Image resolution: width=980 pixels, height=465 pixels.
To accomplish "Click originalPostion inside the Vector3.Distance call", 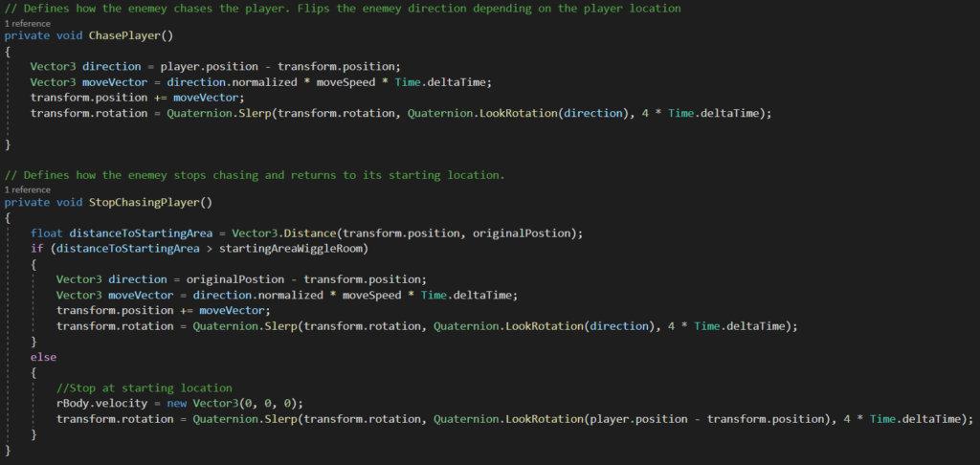I will point(523,233).
